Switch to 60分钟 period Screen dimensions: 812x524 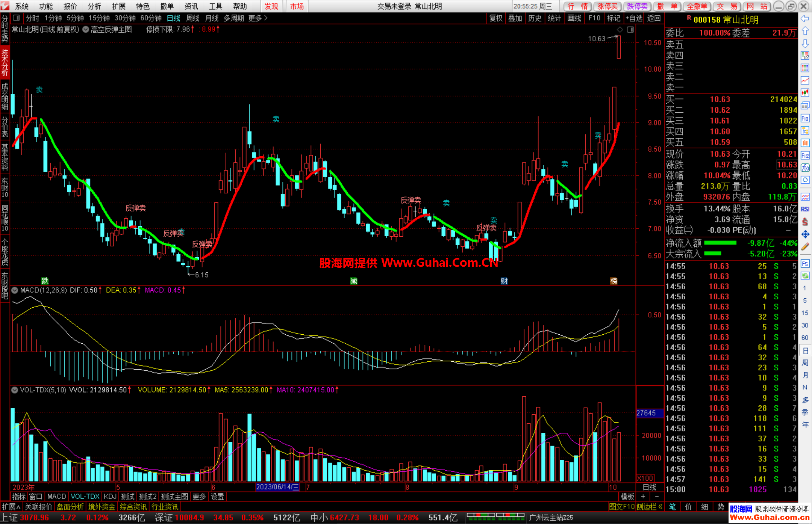click(151, 18)
